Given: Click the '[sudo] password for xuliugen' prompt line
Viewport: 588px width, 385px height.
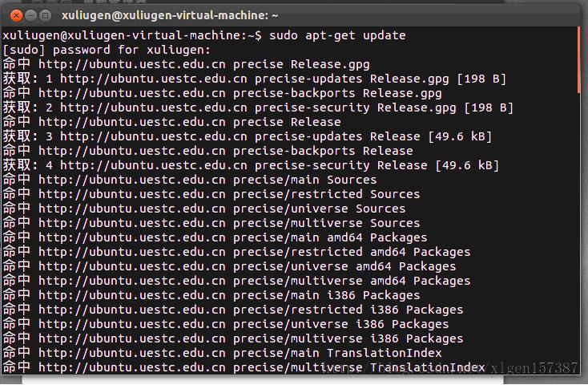Looking at the screenshot, I should tap(107, 50).
